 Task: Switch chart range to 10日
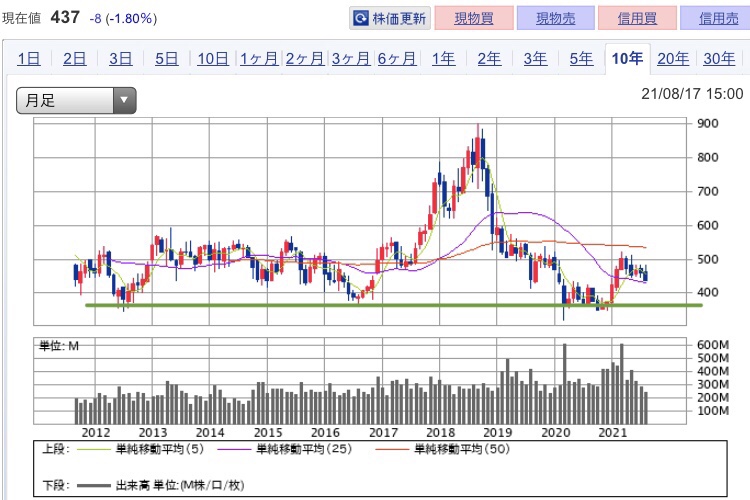pos(213,59)
